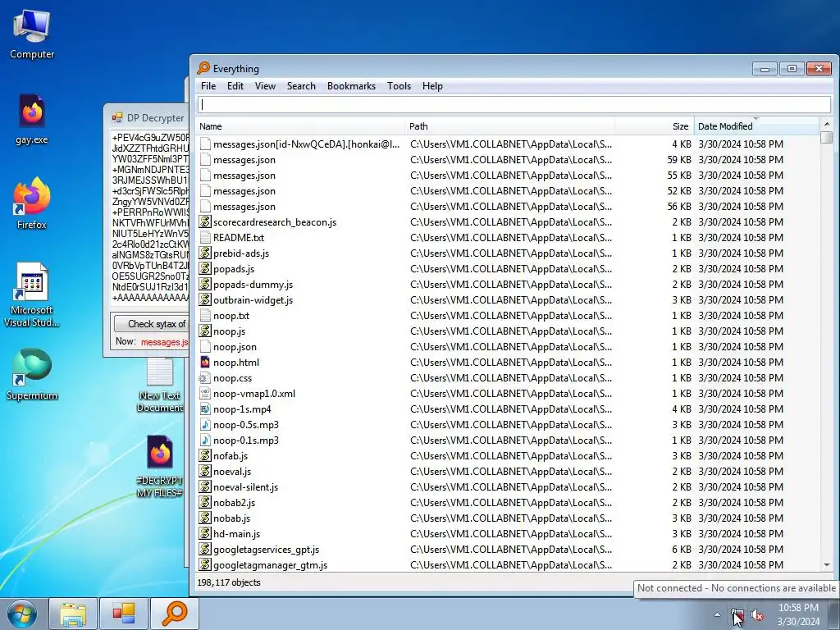Open the Help menu in Everything
Viewport: 840px width, 630px height.
pos(432,85)
